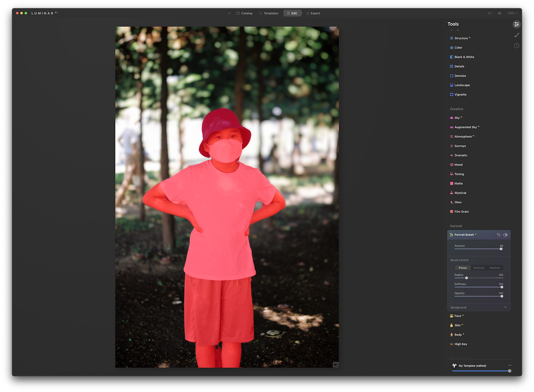Viewport: 534px width, 392px height.
Task: Toggle the before/after compare view
Action: coord(490,13)
